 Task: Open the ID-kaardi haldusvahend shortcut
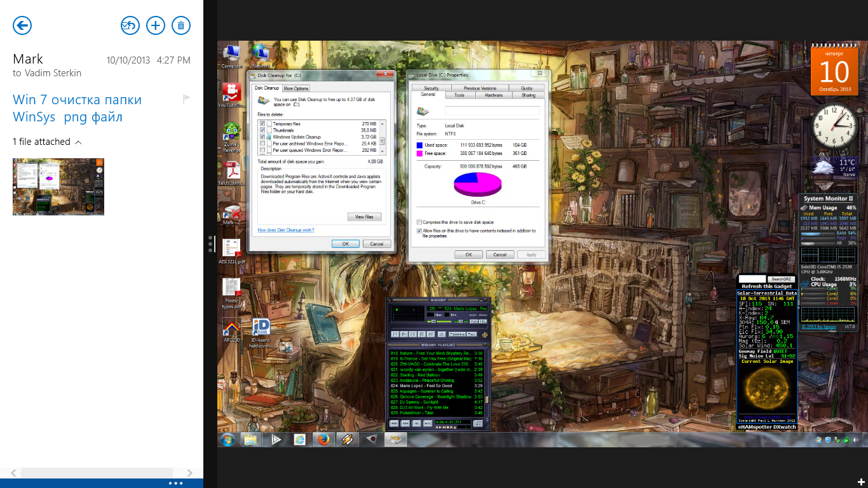coord(261,334)
